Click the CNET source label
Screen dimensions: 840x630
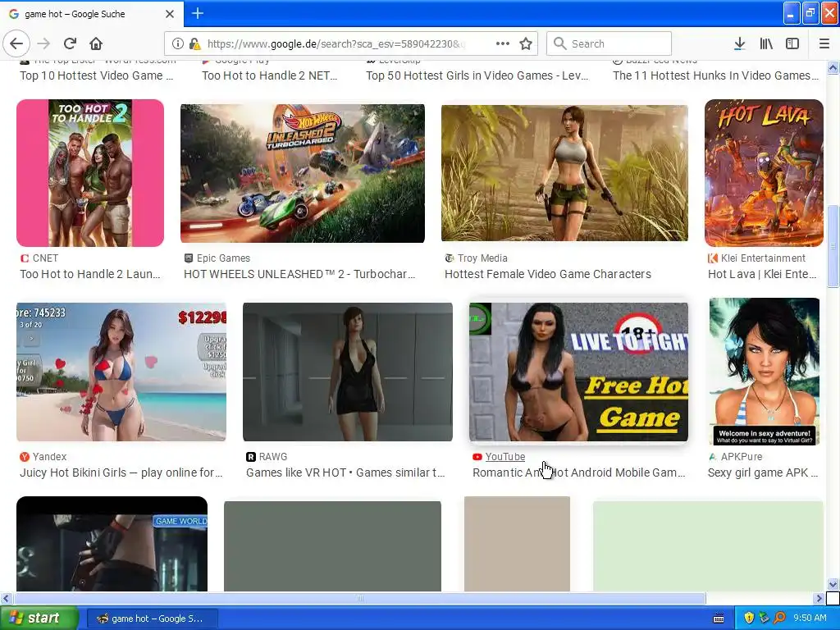pos(45,258)
